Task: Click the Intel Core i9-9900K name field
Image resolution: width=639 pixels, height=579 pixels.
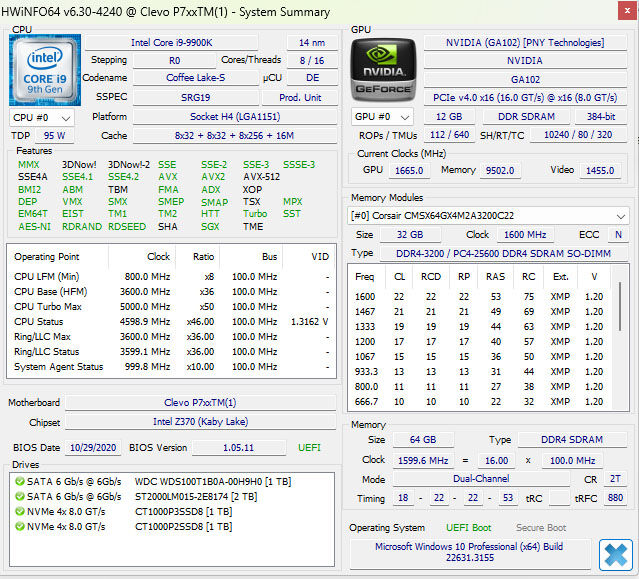Action: click(x=172, y=42)
